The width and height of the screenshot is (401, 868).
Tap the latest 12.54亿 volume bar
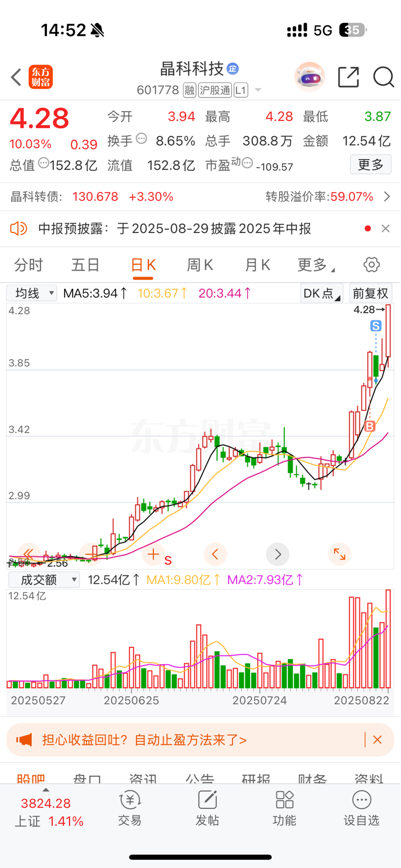coord(388,639)
